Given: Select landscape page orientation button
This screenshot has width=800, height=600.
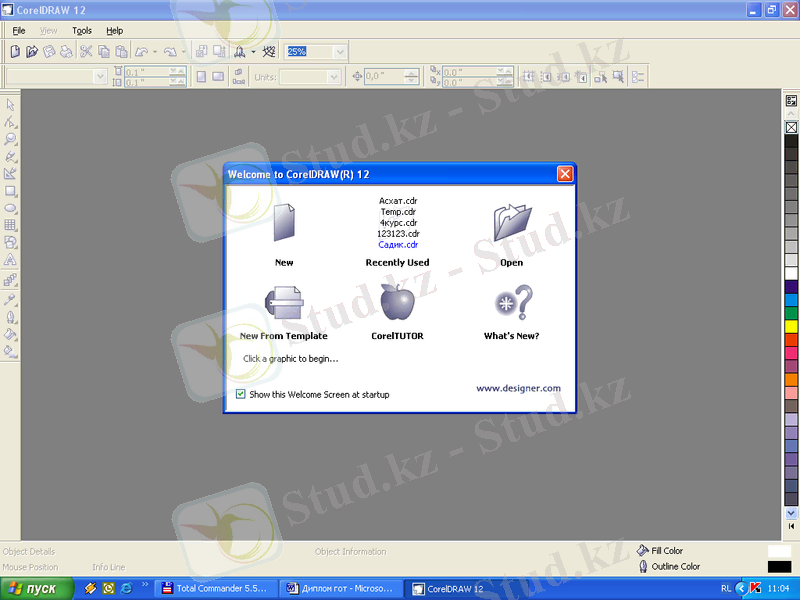Looking at the screenshot, I should [218, 77].
